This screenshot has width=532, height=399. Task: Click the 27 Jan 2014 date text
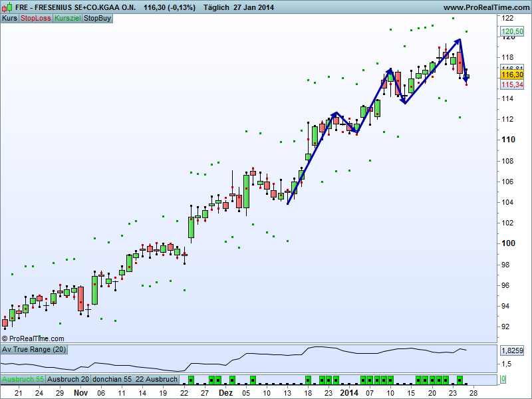[253, 7]
